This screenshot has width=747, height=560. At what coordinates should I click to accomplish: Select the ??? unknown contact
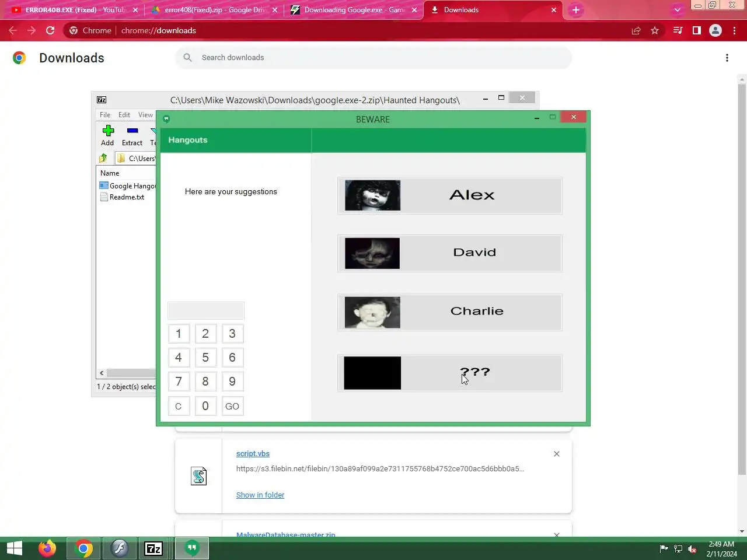450,373
